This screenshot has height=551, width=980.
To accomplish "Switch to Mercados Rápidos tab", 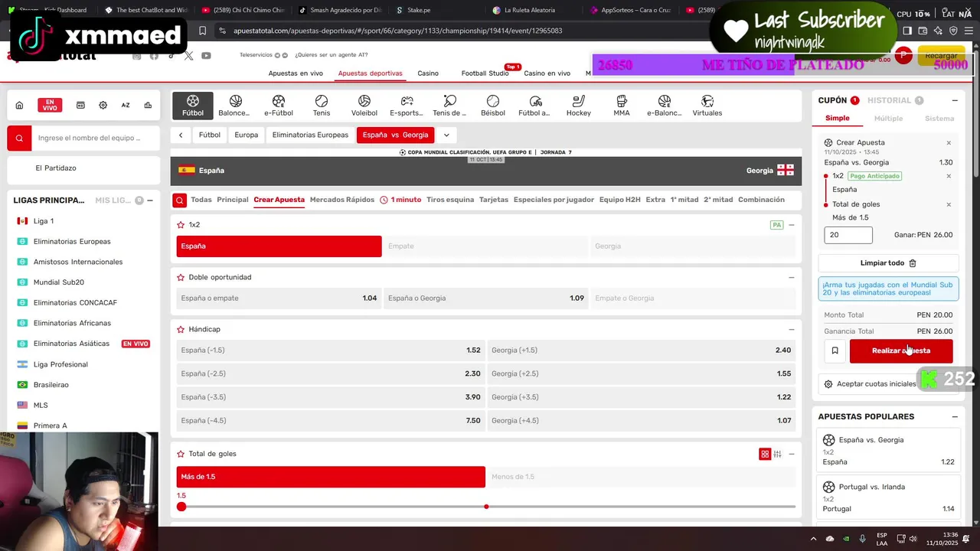I will coord(342,200).
